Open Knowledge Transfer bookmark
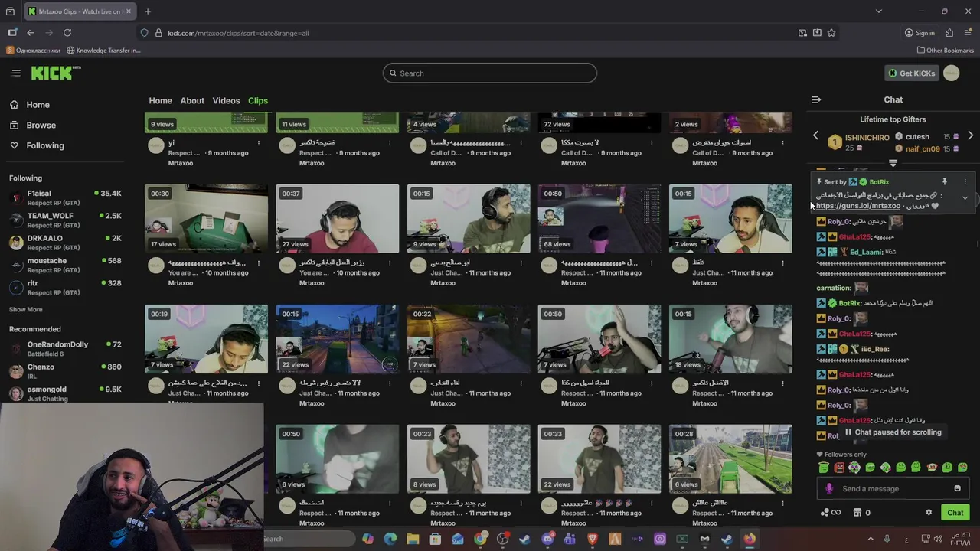The image size is (980, 551). pos(103,51)
